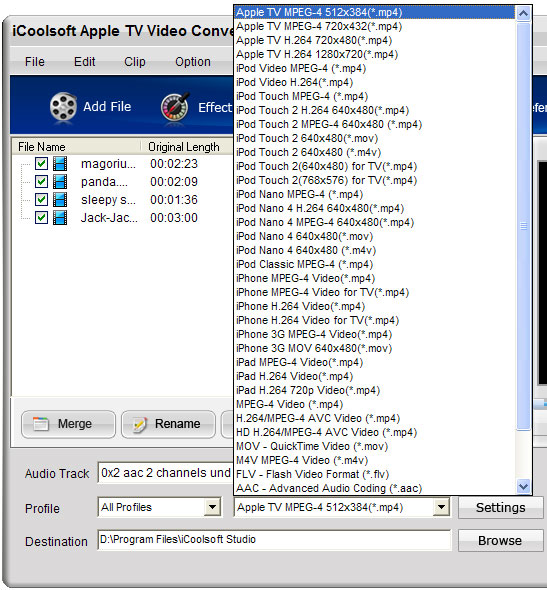Select M4V MPEG-4 Video option
Screen dimensions: 547x590
coord(374,460)
